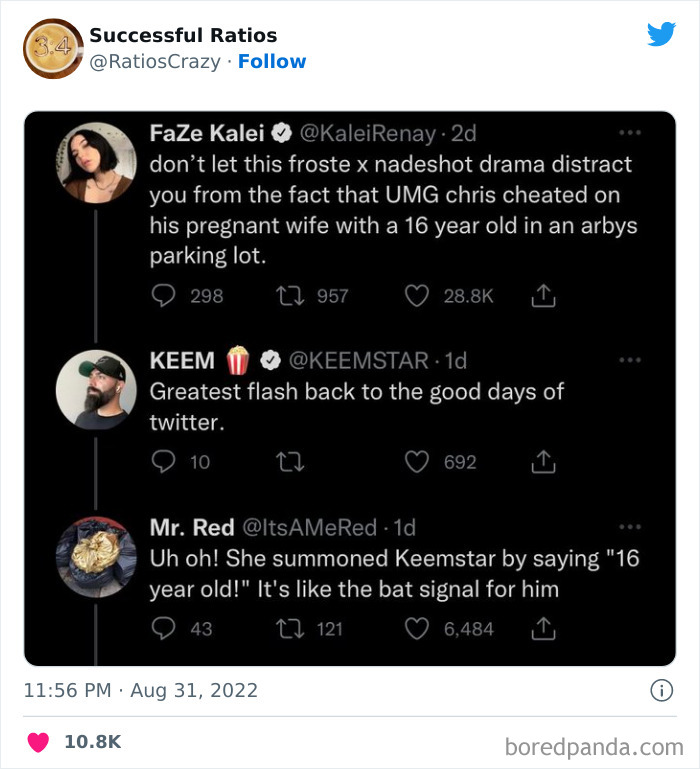Open more options on KEEM tweet
700x769 pixels.
click(x=629, y=360)
